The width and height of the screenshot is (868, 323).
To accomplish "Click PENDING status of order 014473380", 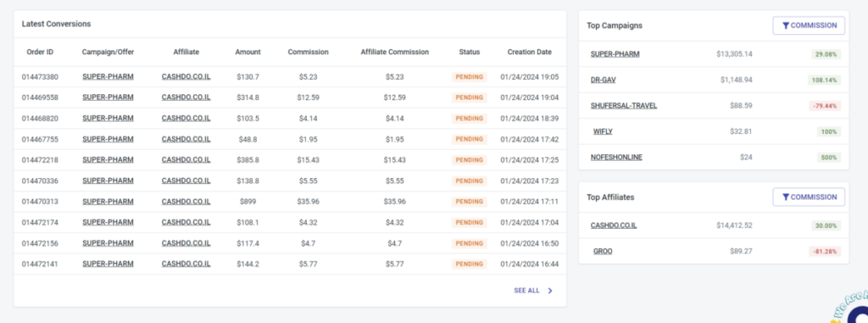I will (470, 77).
